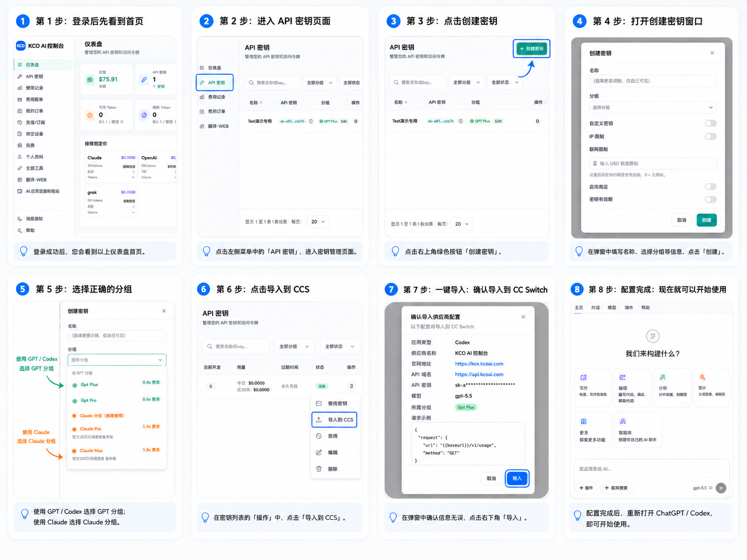
Task: Click 编程 card icon in step 8
Action: [623, 377]
